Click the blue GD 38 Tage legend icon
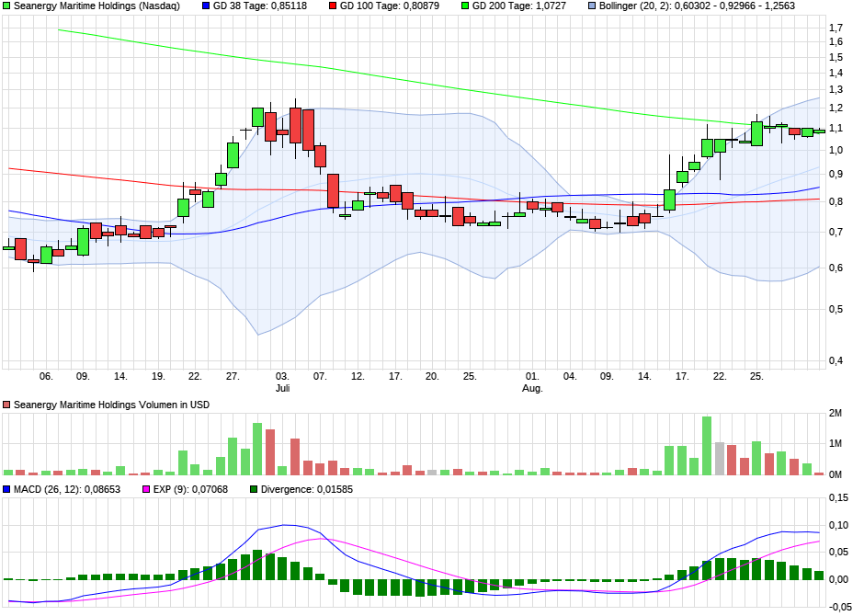This screenshot has height=616, width=864. (x=206, y=7)
